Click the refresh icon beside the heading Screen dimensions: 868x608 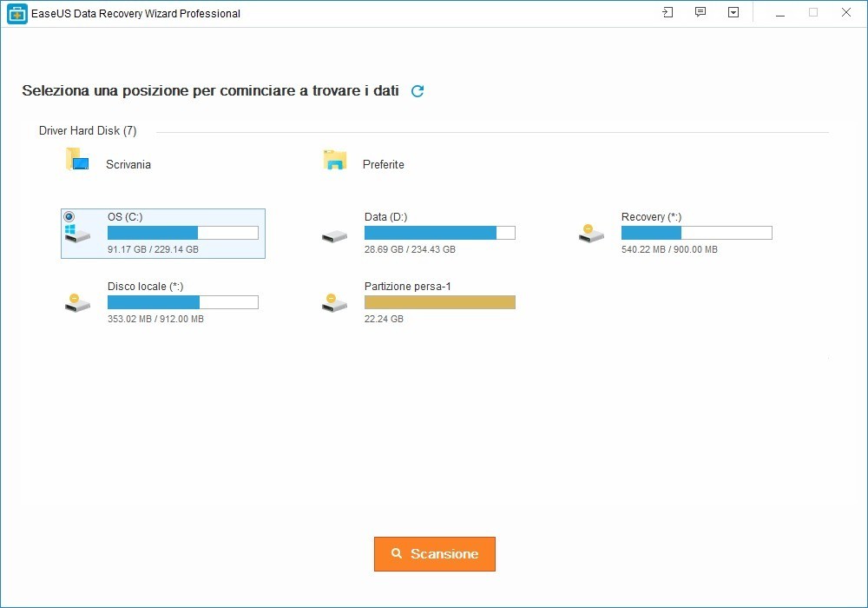(418, 91)
